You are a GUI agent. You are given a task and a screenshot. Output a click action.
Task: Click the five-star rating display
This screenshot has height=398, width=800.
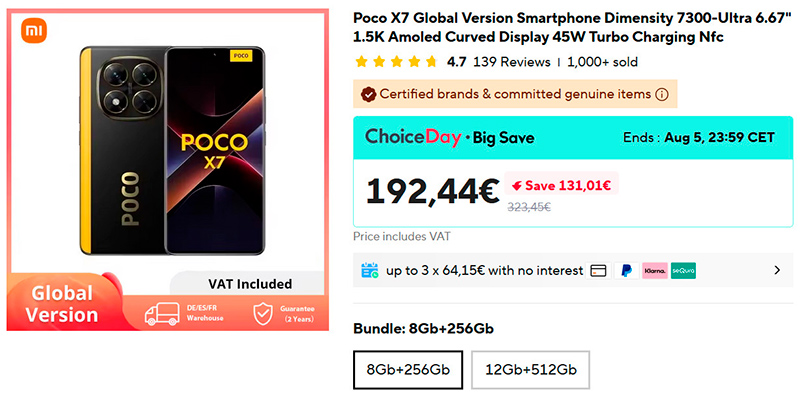point(396,62)
